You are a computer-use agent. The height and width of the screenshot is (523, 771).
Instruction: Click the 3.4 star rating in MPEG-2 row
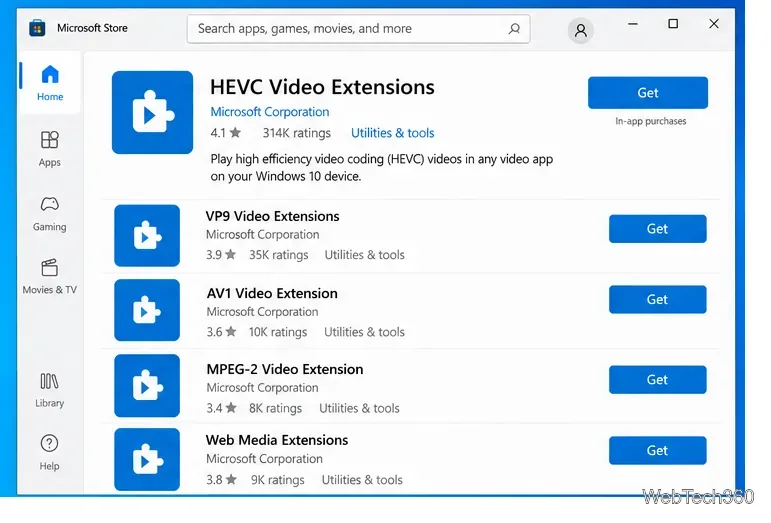click(222, 408)
